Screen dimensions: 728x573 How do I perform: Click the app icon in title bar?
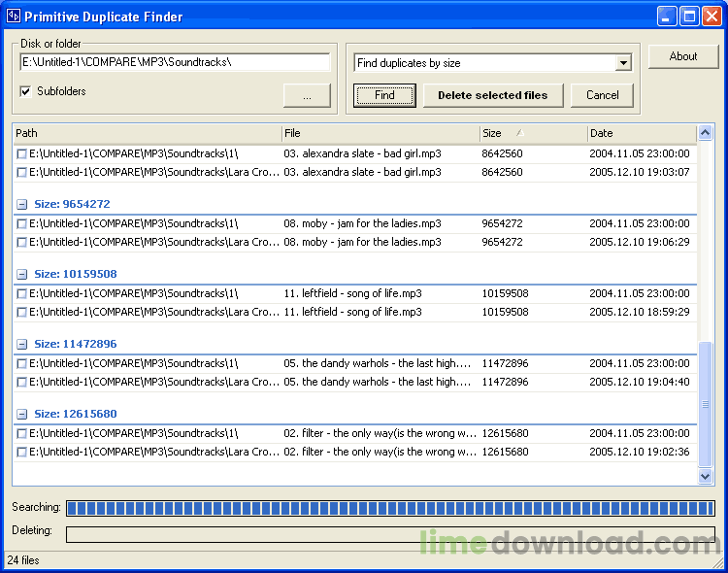pos(15,17)
